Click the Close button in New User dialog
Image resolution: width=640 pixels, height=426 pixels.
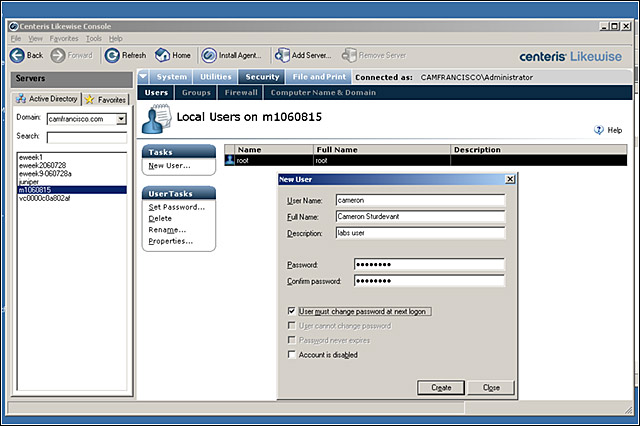(x=491, y=388)
